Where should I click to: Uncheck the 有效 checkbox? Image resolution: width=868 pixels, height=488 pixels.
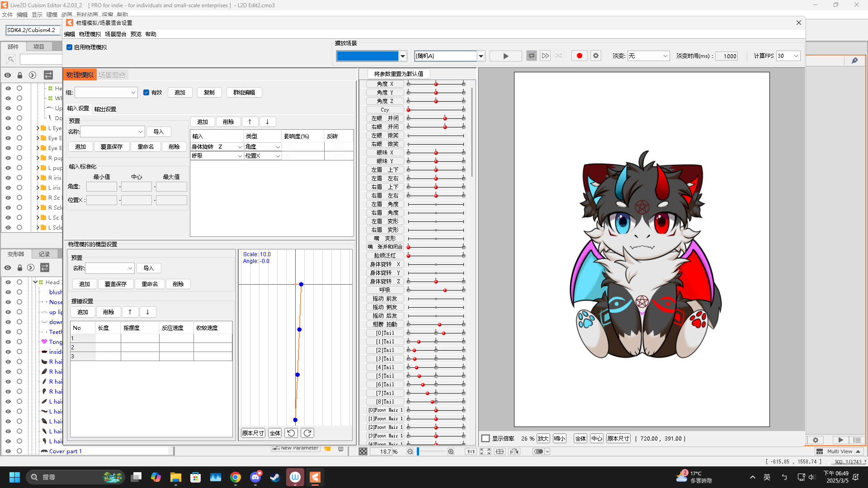coord(146,93)
